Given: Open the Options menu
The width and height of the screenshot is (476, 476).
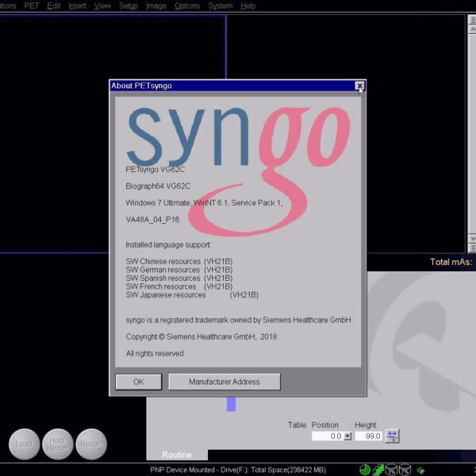Looking at the screenshot, I should 187,6.
